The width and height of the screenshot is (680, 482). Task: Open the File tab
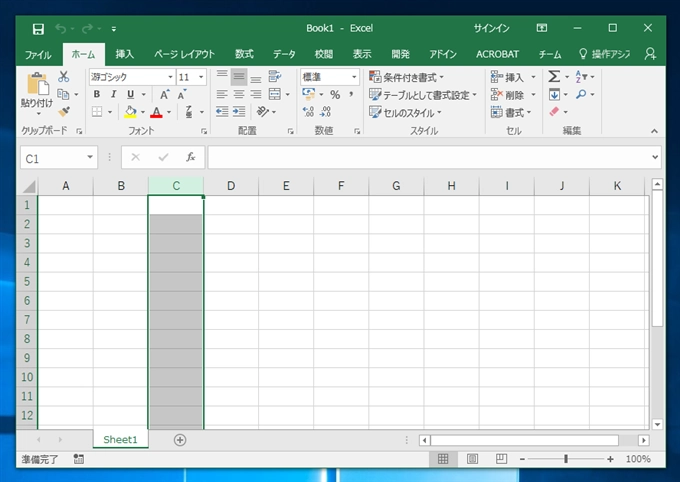point(38,55)
